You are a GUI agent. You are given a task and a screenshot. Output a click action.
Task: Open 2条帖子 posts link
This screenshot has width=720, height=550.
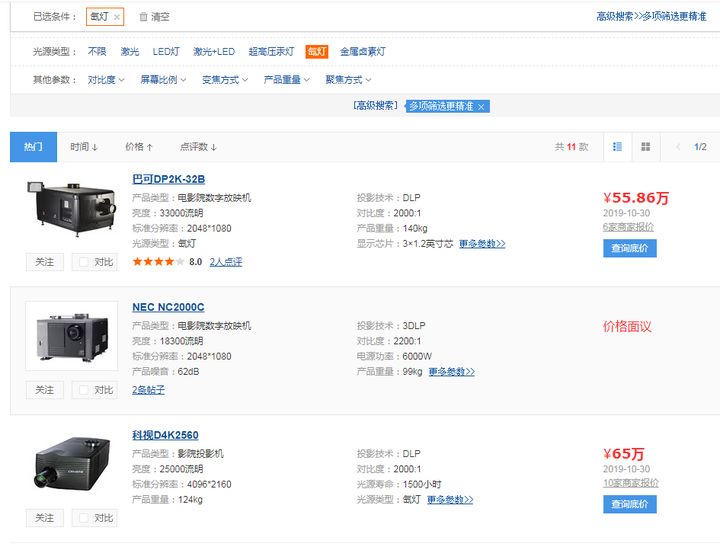[148, 390]
